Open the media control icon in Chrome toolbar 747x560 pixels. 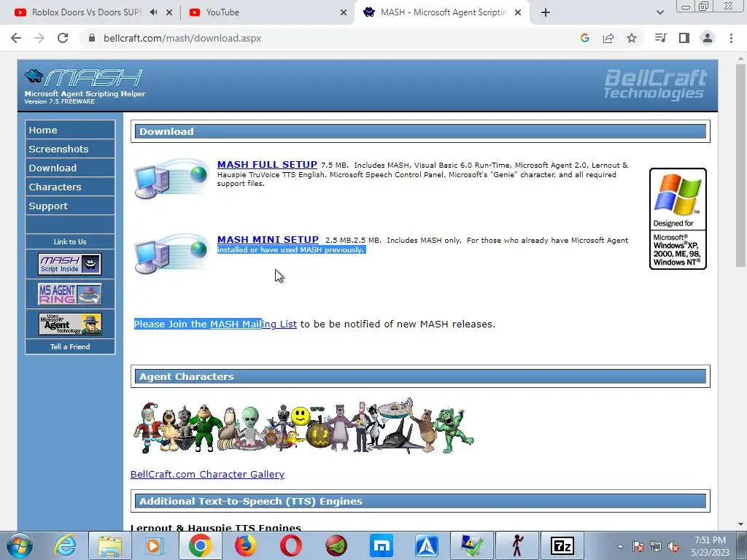(x=660, y=38)
